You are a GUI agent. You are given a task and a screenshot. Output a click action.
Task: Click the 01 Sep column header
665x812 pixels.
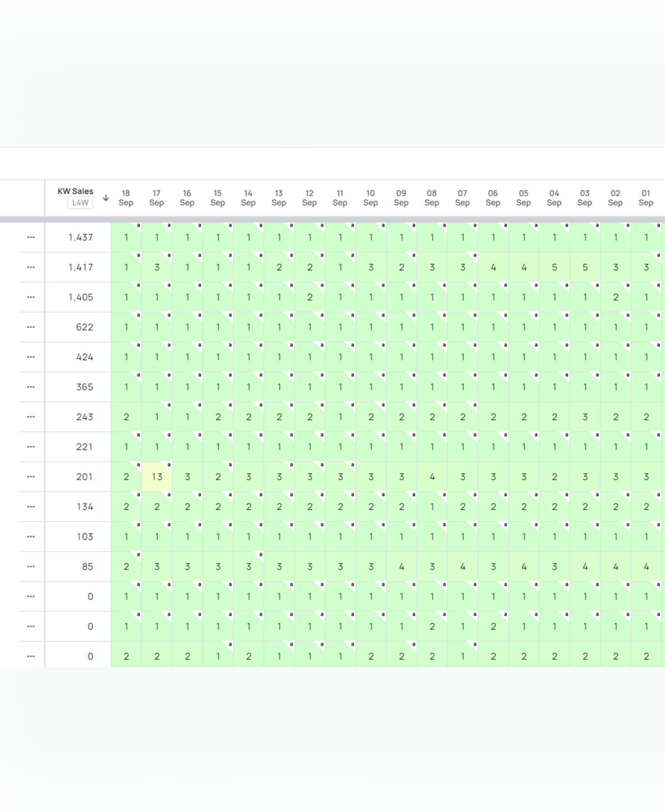click(646, 198)
